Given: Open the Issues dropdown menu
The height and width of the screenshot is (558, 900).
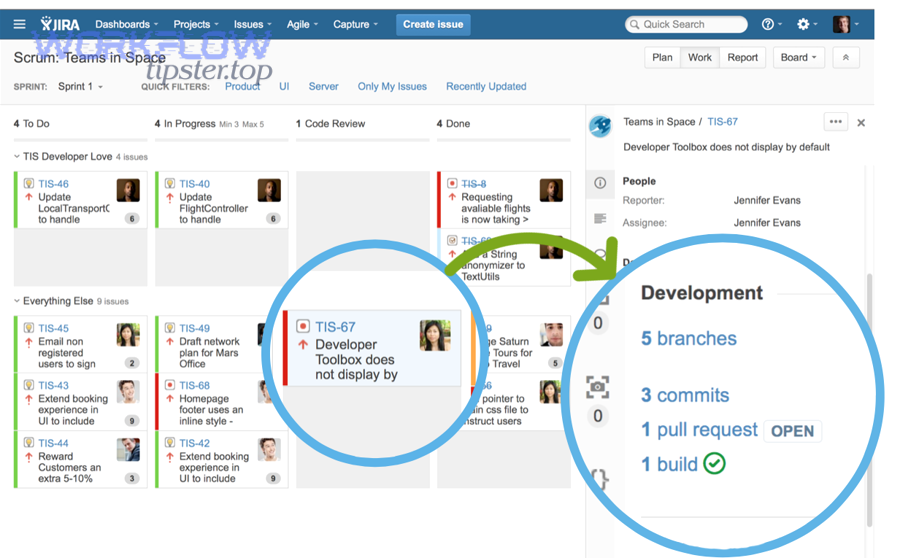Looking at the screenshot, I should [253, 24].
